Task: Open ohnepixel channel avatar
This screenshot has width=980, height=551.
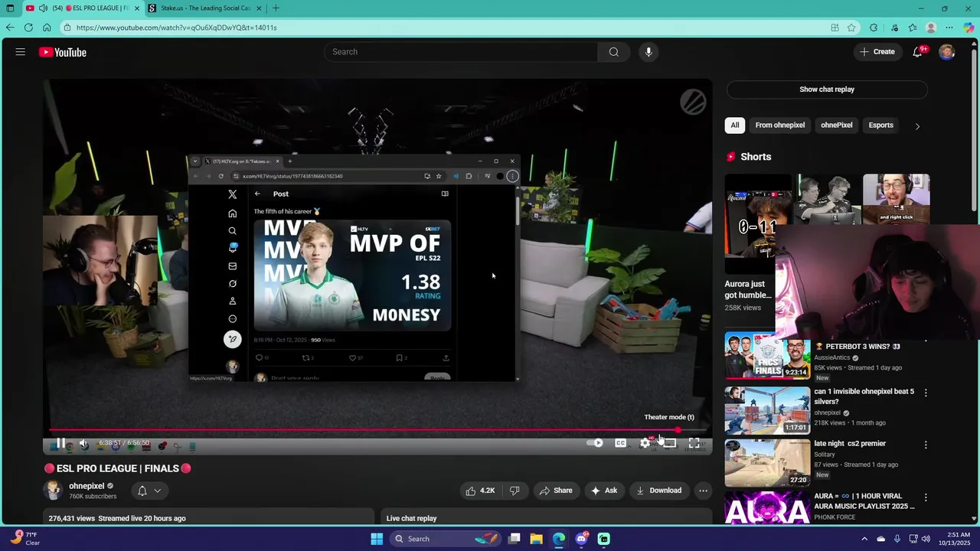Action: coord(53,491)
